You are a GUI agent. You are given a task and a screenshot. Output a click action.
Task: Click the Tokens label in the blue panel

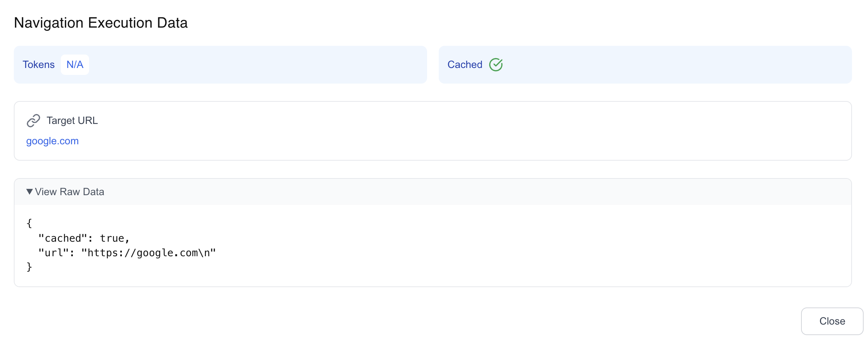tap(39, 64)
